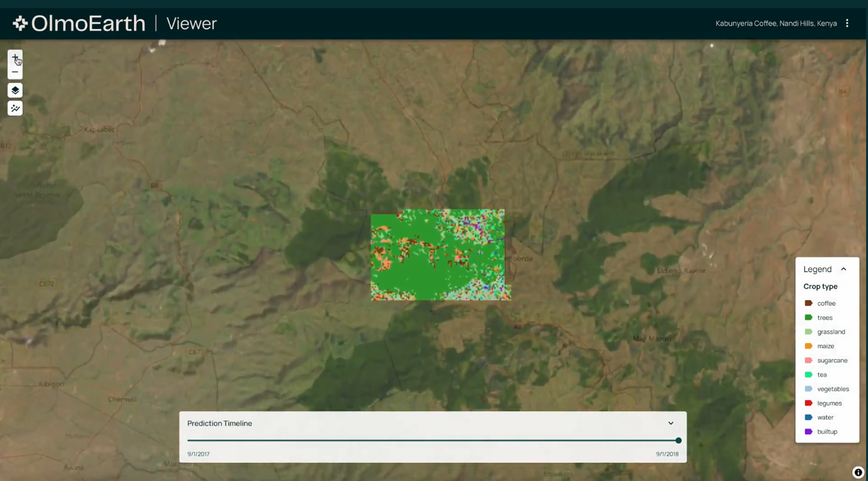Open the layers panel icon
Viewport: 868px width, 481px height.
[15, 90]
